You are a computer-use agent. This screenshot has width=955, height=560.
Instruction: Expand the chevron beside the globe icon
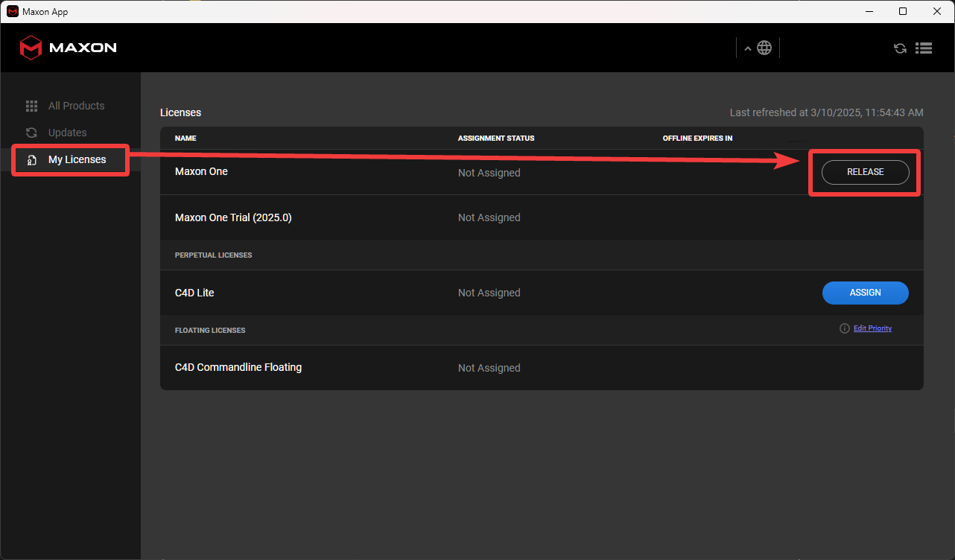(748, 48)
